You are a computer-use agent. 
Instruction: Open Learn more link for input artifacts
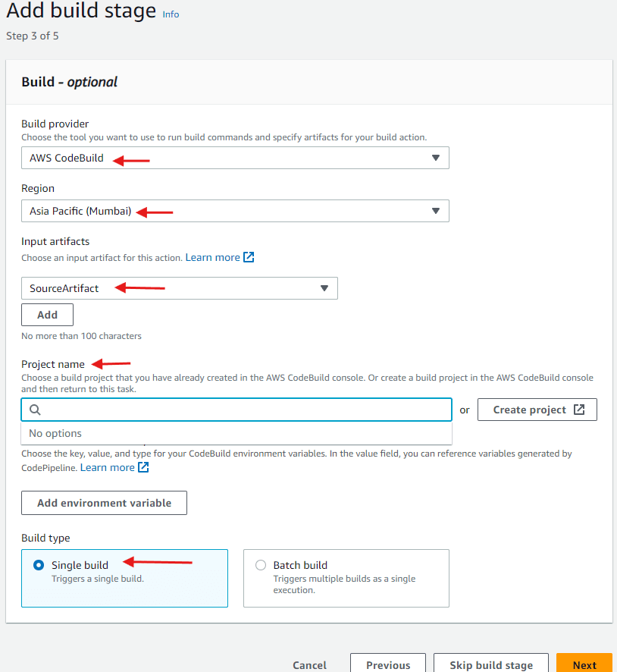click(212, 257)
